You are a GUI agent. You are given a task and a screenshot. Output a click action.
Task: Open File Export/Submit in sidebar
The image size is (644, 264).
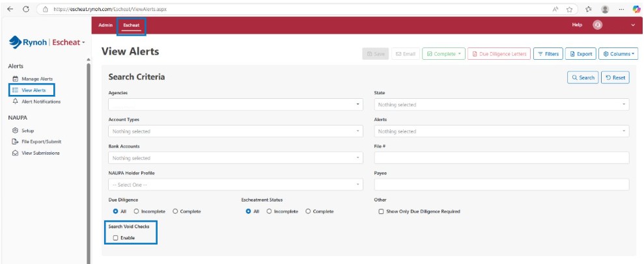click(x=40, y=141)
